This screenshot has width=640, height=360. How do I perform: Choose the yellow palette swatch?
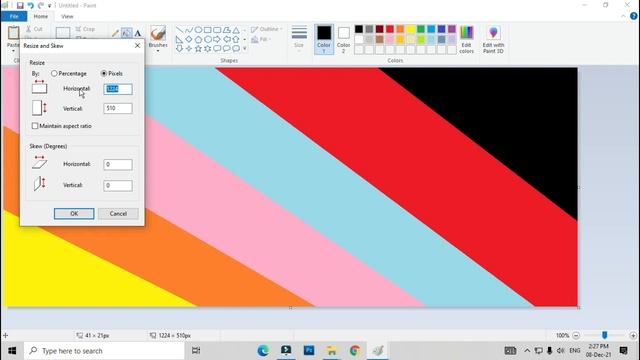[411, 29]
